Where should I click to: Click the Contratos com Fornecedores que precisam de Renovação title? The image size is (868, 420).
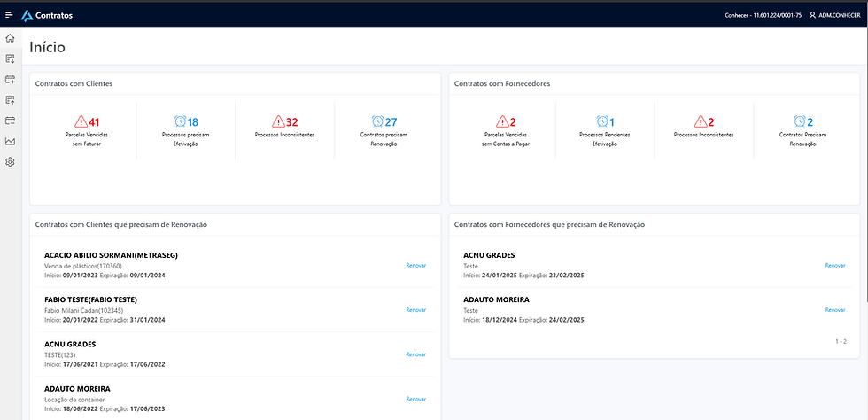tap(549, 224)
